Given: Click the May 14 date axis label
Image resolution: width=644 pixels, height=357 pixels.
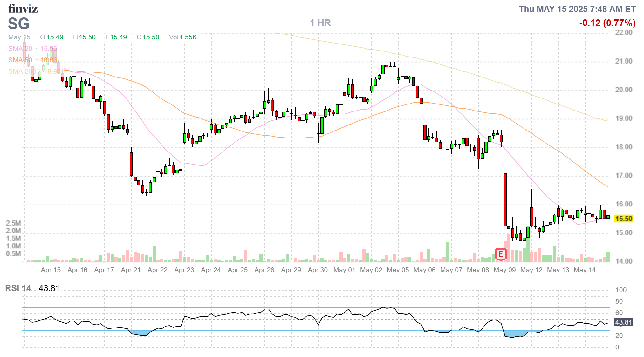Looking at the screenshot, I should point(585,270).
